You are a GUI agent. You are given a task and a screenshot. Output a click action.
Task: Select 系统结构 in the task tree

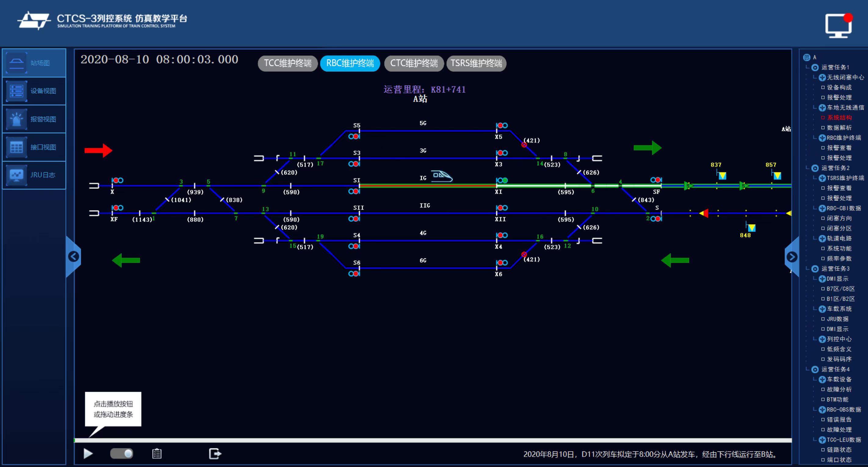(839, 118)
